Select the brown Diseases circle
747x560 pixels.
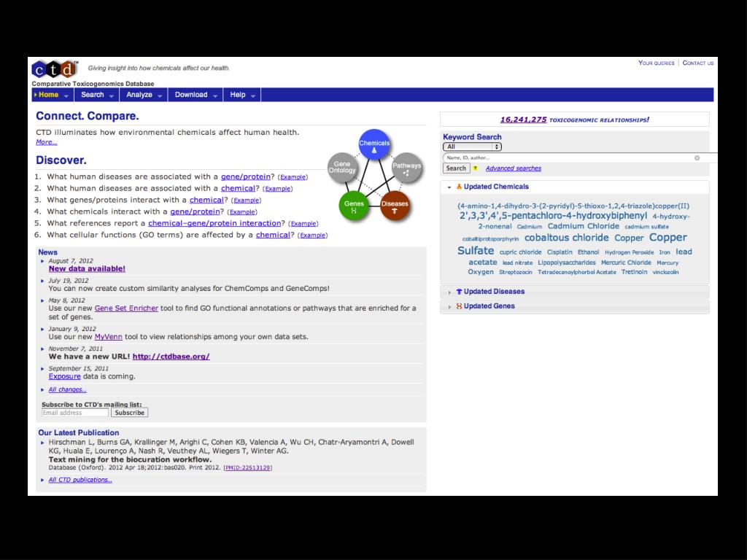pyautogui.click(x=395, y=205)
